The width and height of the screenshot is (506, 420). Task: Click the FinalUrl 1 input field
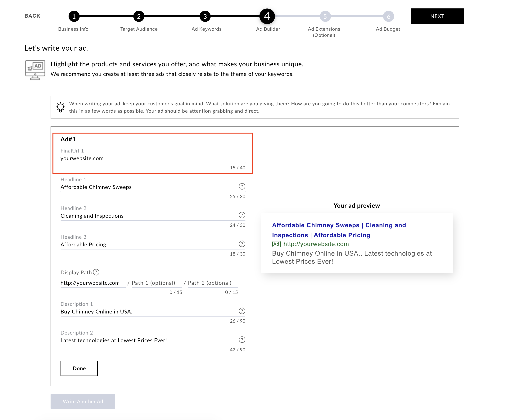(x=152, y=158)
